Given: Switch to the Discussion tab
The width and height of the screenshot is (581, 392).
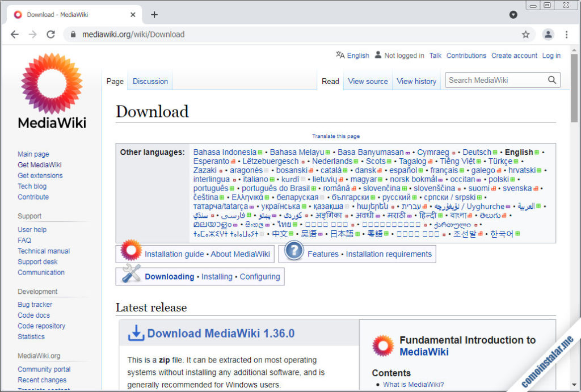Looking at the screenshot, I should 150,81.
